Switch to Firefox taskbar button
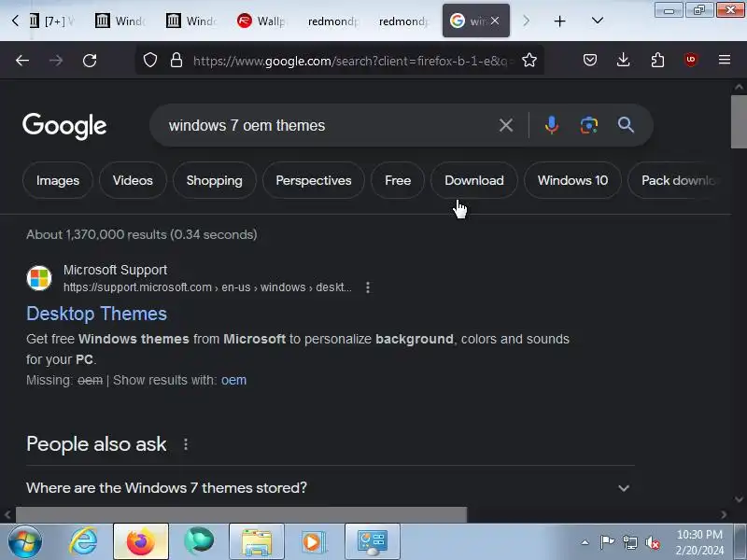747x560 pixels. pos(141,542)
